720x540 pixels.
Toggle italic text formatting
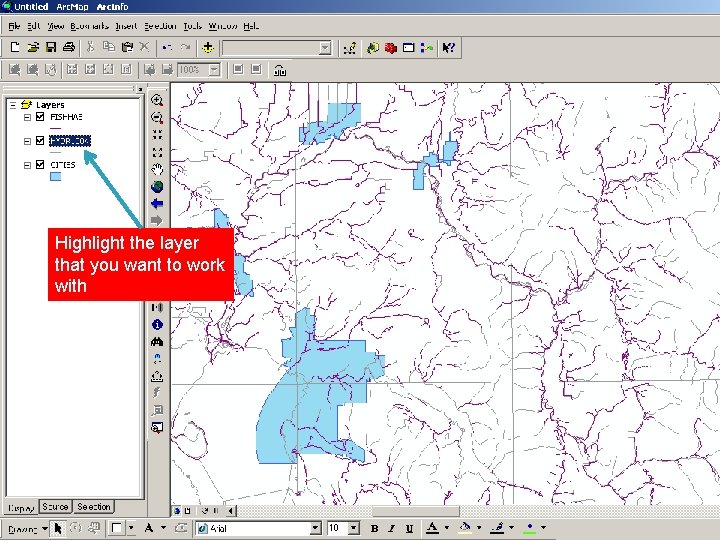click(x=391, y=529)
